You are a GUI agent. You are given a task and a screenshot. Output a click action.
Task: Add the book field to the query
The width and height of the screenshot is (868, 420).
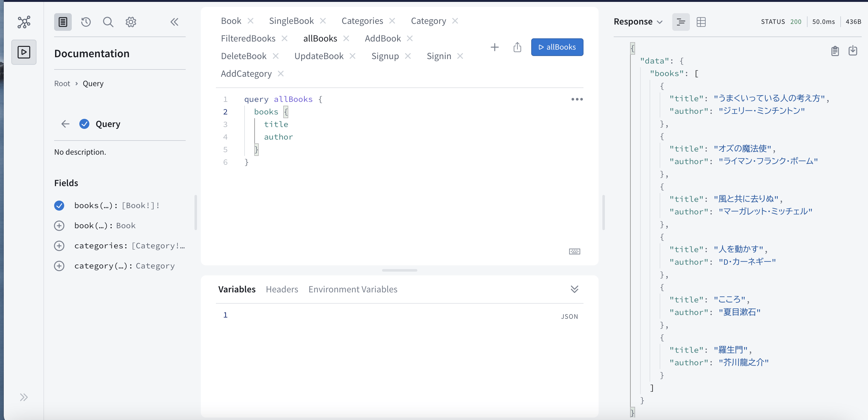tap(59, 225)
